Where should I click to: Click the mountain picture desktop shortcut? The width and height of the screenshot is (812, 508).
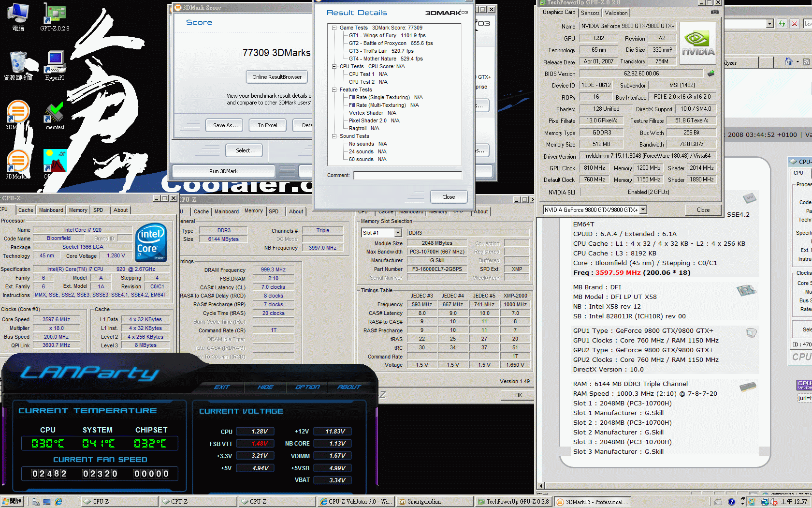coord(55,161)
